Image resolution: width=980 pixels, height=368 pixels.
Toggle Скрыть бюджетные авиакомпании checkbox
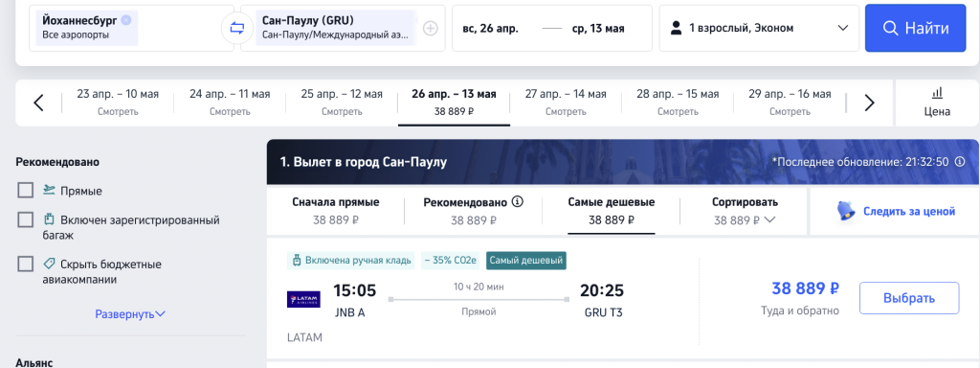[26, 264]
